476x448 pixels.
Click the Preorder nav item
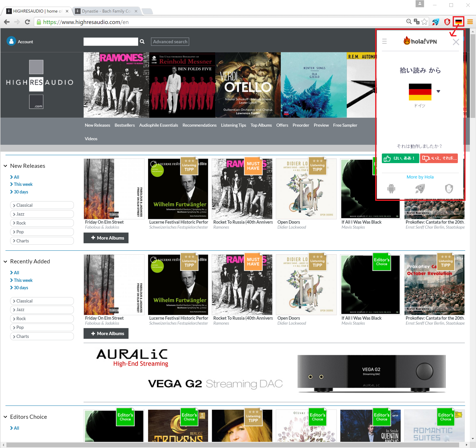pos(301,125)
